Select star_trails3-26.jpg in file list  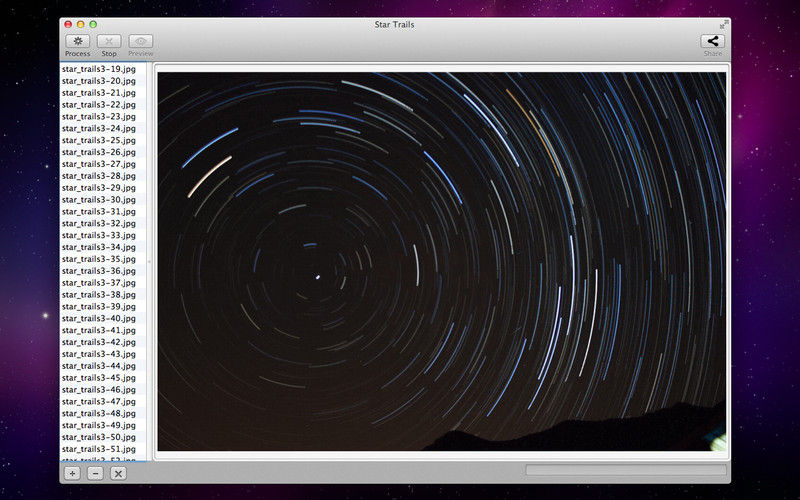click(103, 152)
